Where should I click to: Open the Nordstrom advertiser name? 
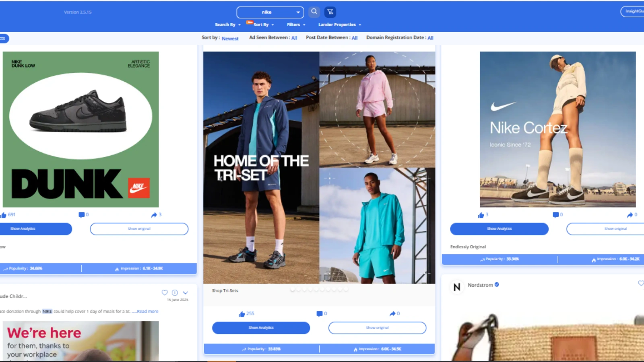(x=480, y=285)
